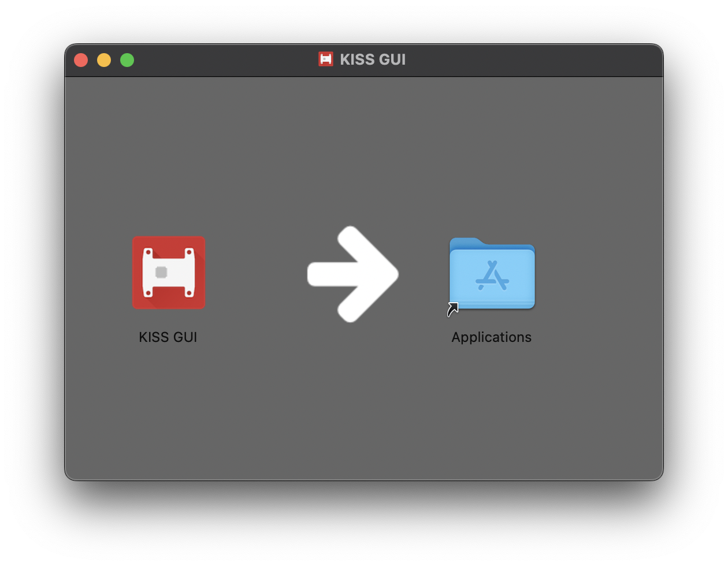Click the red close traffic light button
This screenshot has height=566, width=728.
(81, 59)
